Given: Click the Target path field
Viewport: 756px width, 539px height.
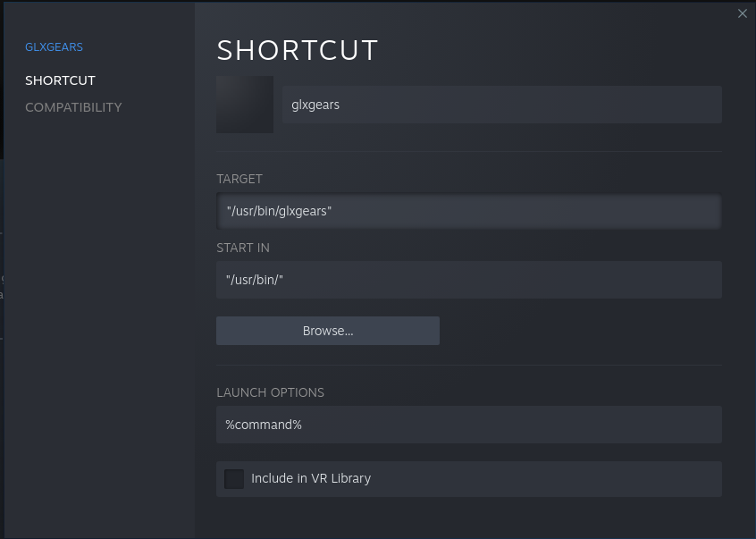Looking at the screenshot, I should 468,211.
